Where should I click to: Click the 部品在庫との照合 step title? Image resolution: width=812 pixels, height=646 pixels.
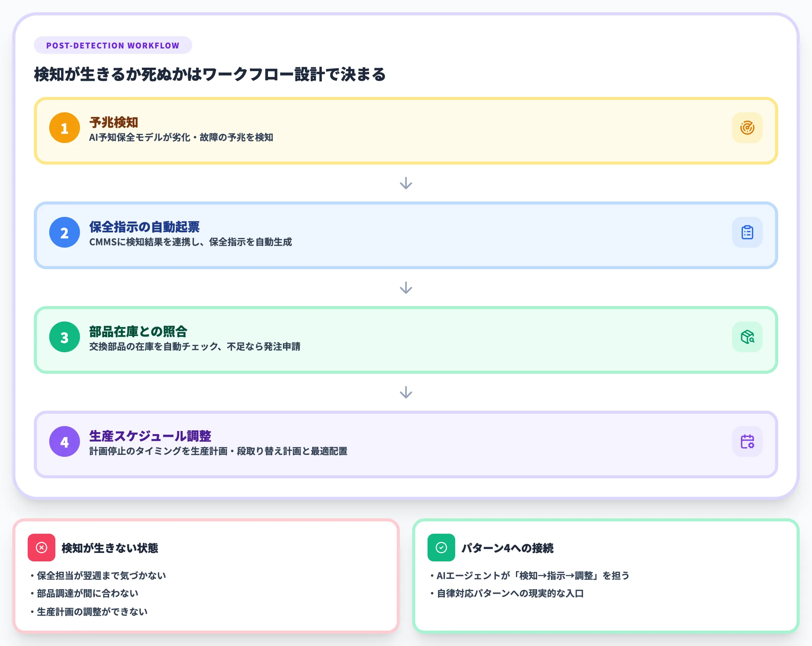[138, 331]
